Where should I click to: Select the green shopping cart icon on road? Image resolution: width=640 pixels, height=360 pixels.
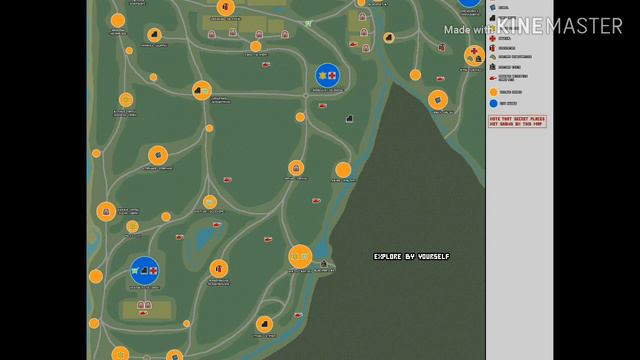tap(309, 23)
